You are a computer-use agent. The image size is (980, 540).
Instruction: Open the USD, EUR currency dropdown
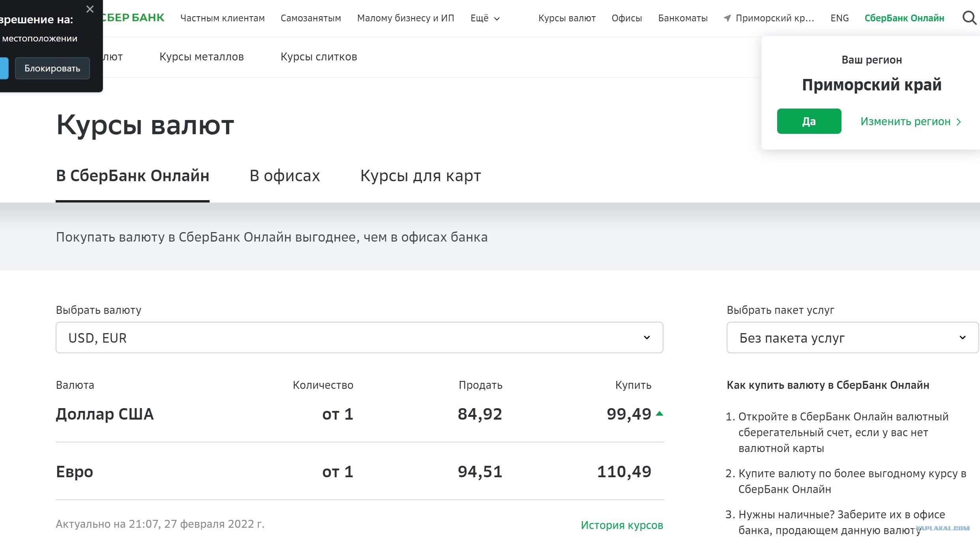360,337
